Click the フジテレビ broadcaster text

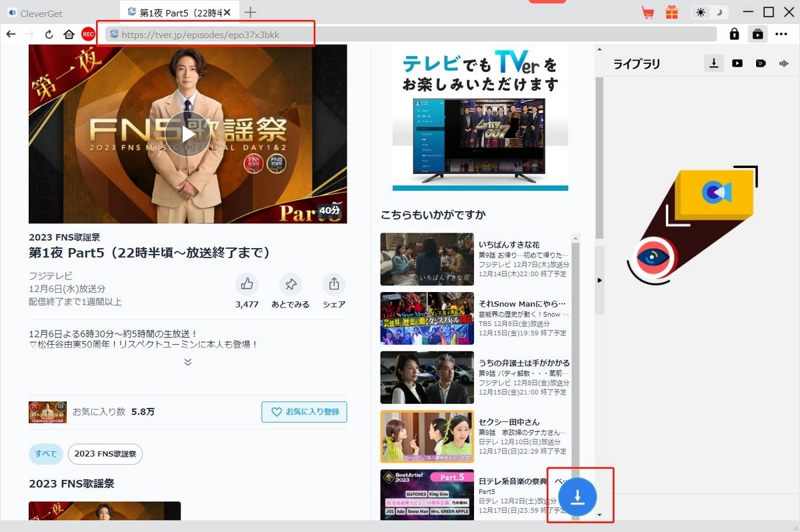tap(51, 276)
